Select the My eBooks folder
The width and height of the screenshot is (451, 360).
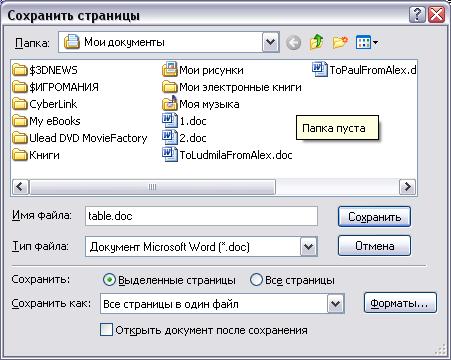click(47, 121)
